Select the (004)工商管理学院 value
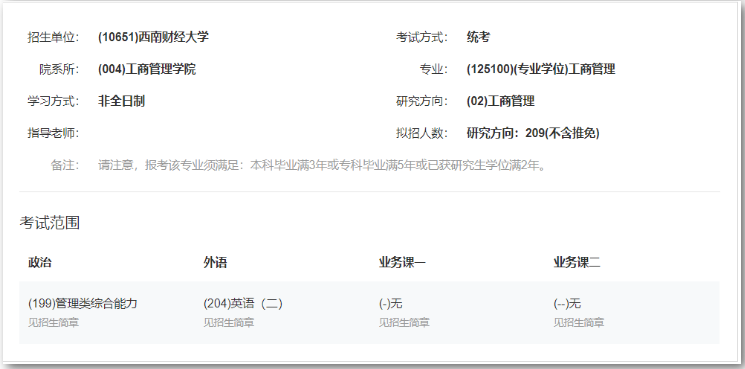This screenshot has width=745, height=369. (147, 69)
